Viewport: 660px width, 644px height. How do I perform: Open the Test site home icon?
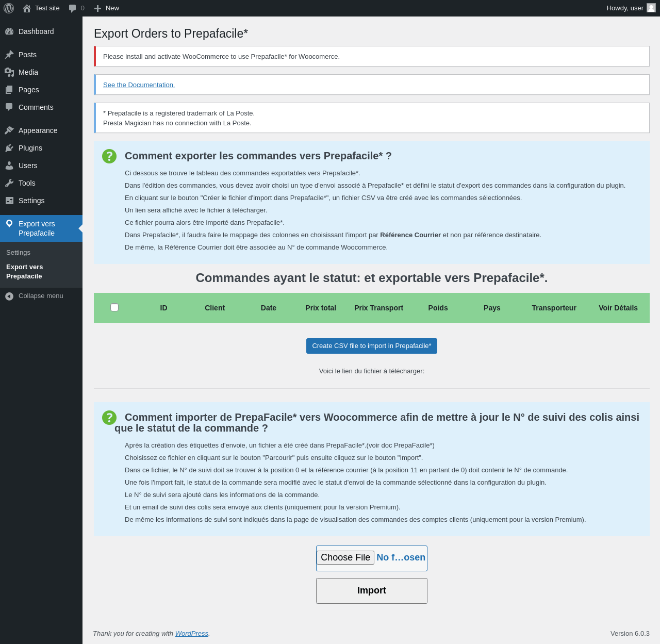click(27, 8)
